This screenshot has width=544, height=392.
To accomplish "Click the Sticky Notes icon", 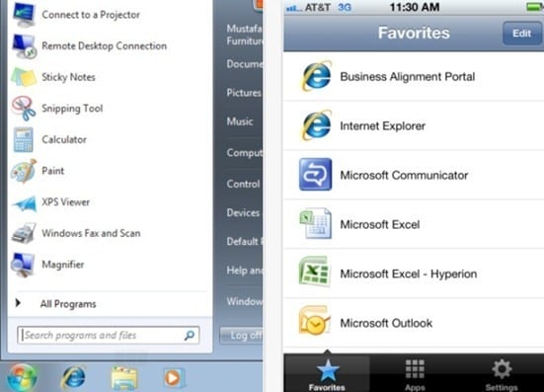I will tap(24, 77).
